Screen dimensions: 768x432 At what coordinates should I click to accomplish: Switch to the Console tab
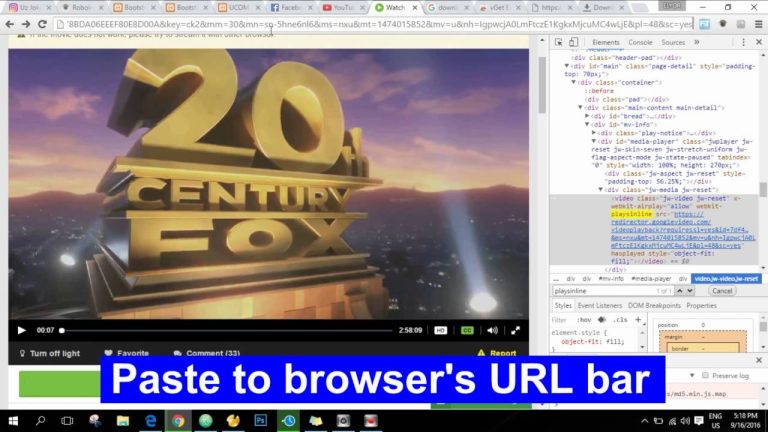coord(640,42)
